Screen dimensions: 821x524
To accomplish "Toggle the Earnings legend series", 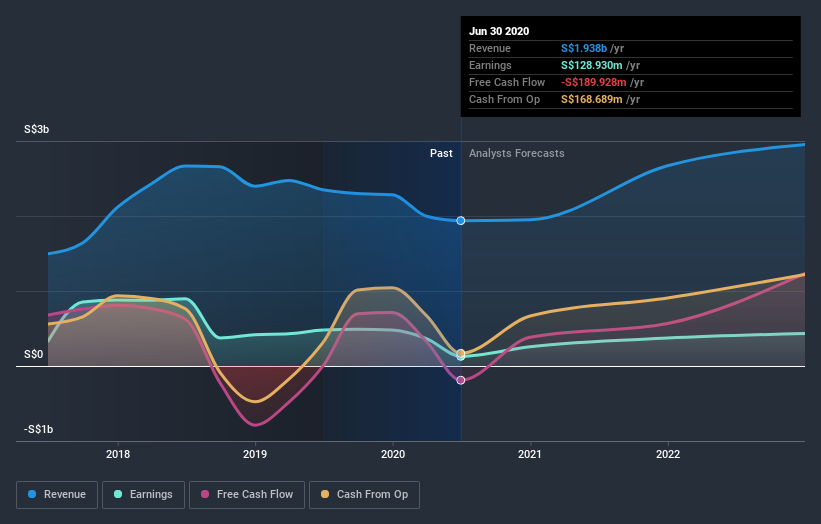I will (x=143, y=495).
